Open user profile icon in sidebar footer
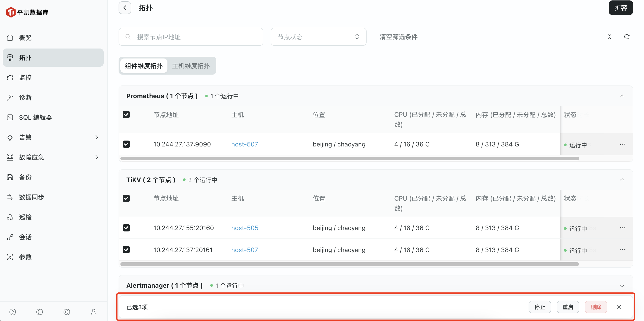 click(x=93, y=312)
